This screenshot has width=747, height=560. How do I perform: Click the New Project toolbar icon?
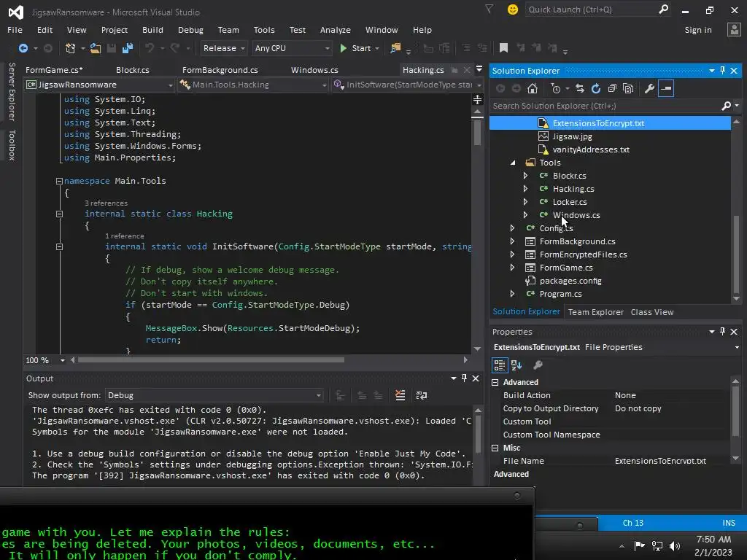click(71, 48)
